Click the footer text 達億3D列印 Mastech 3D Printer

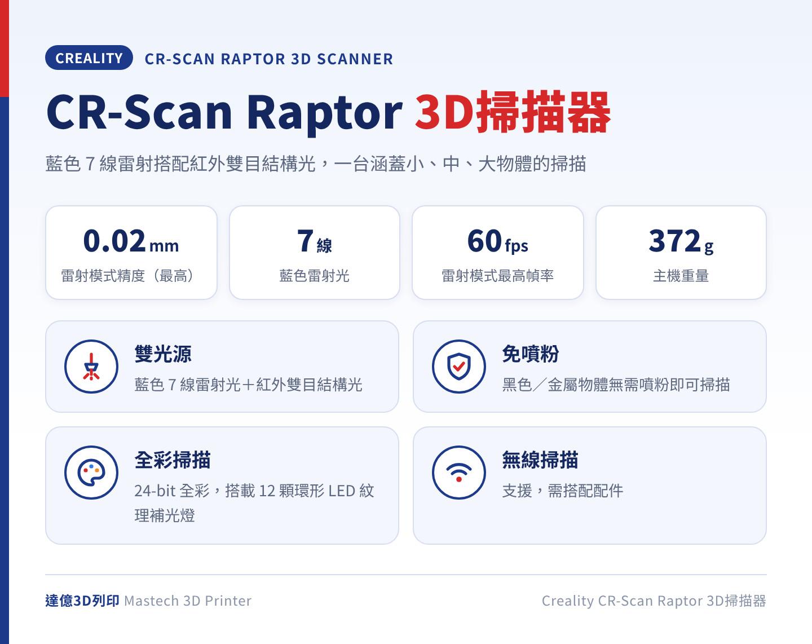[x=148, y=601]
